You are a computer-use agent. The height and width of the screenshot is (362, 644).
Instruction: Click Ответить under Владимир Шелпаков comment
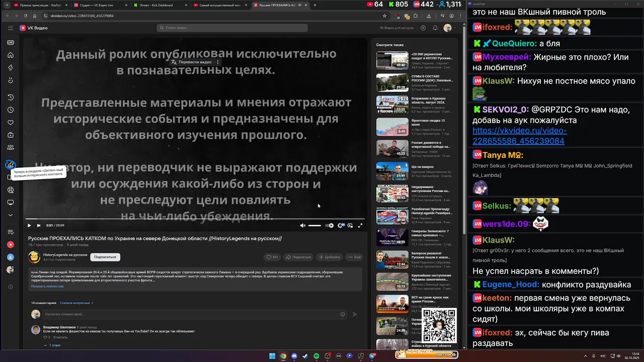point(60,337)
